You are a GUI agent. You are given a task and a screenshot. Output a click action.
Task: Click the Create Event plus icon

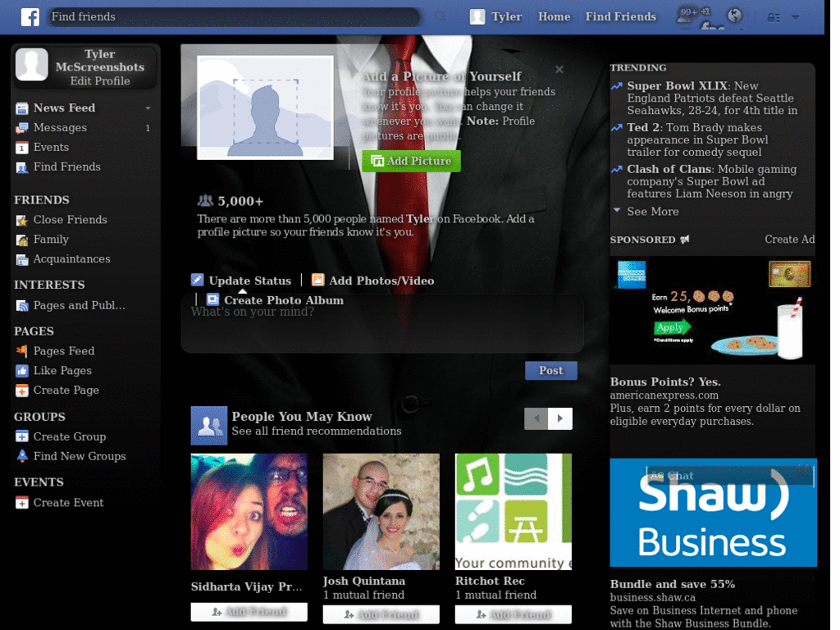[x=22, y=503]
